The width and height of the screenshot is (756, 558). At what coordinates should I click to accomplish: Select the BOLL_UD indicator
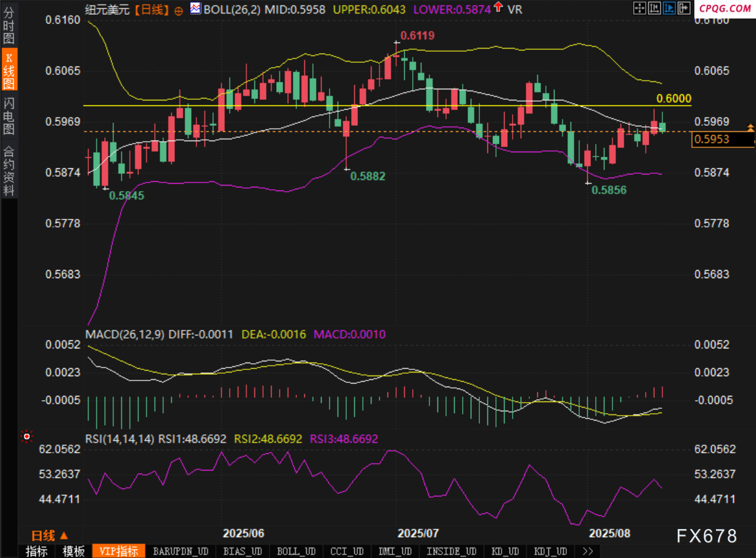click(x=296, y=551)
